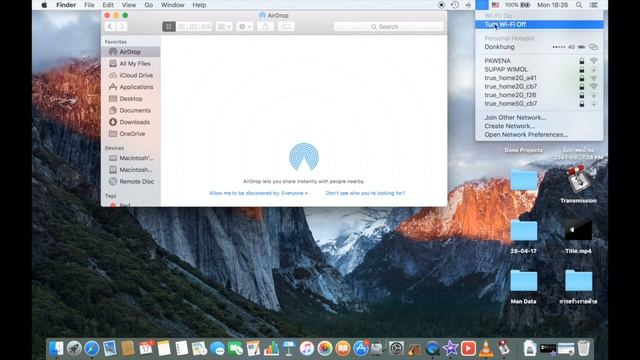This screenshot has height=360, width=640.
Task: Switch Finder to list view
Action: 181,27
